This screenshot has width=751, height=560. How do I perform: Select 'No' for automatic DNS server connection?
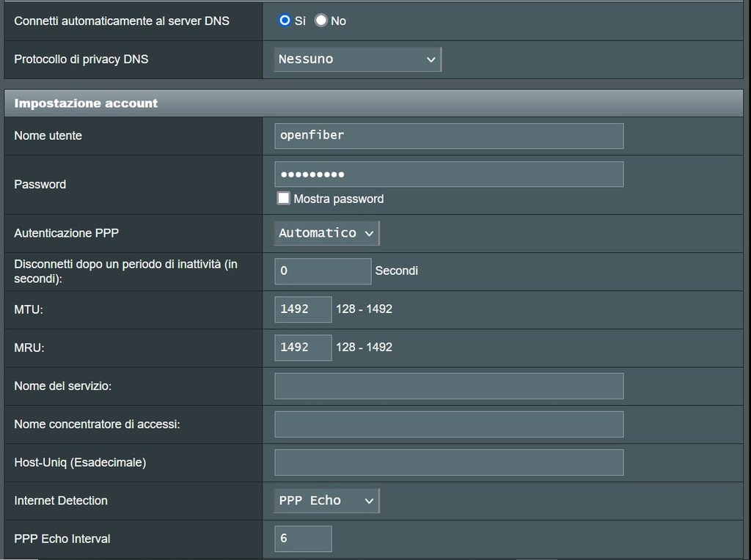click(321, 21)
